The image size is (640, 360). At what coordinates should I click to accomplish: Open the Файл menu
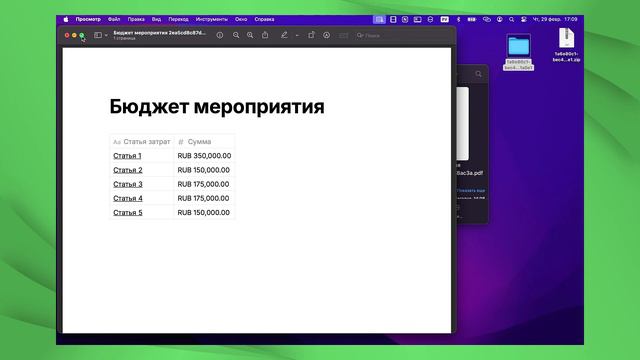tap(114, 19)
